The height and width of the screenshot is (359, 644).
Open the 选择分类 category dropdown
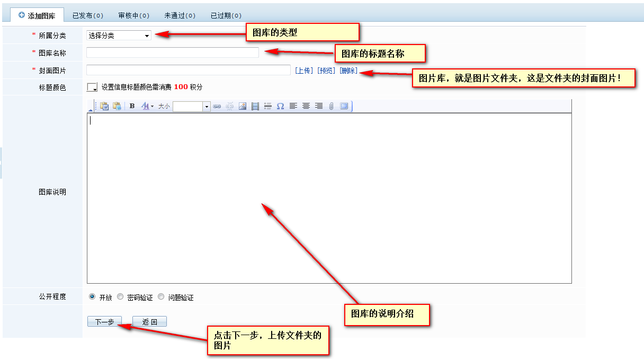point(119,36)
